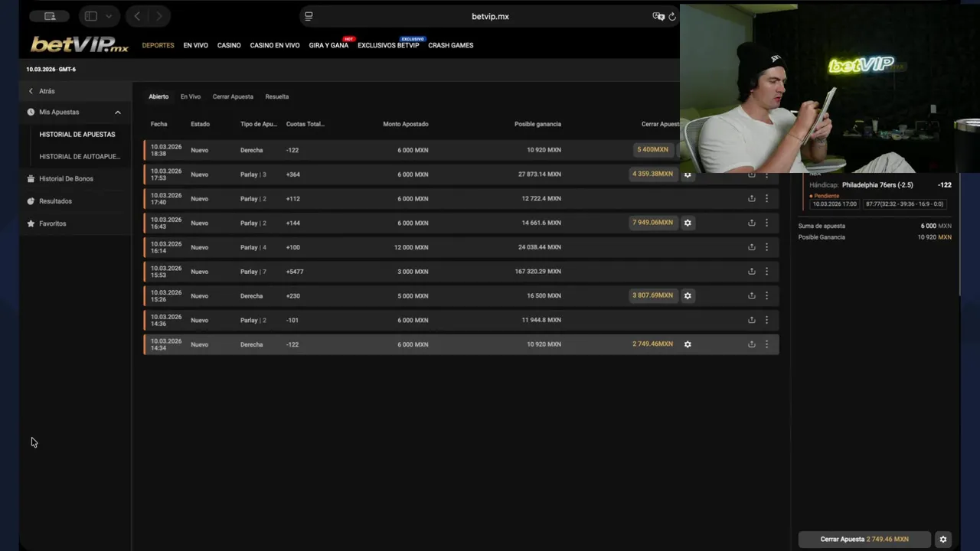
Task: Cash out 5 400MXN on 18:38 bet
Action: [x=652, y=149]
